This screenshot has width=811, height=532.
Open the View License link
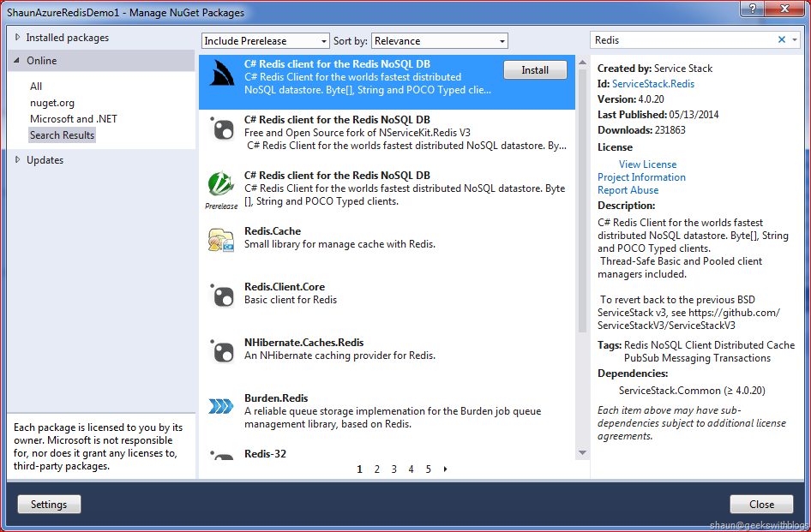point(647,164)
